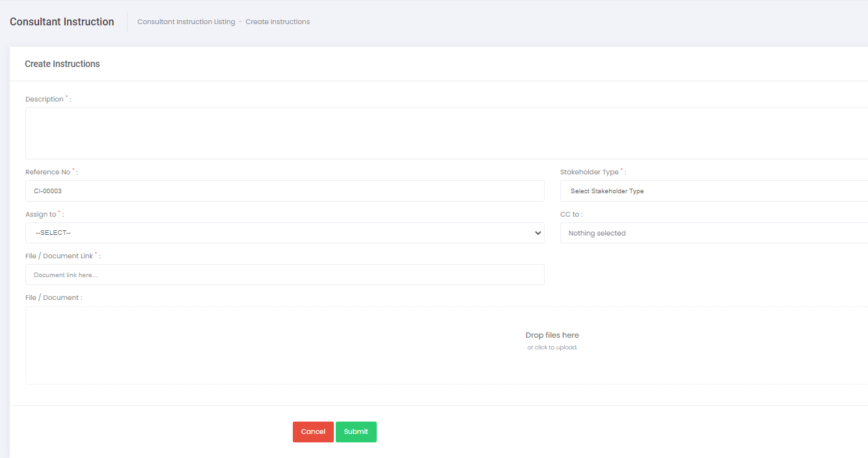Click the Submit button
The height and width of the screenshot is (458, 868).
[356, 432]
